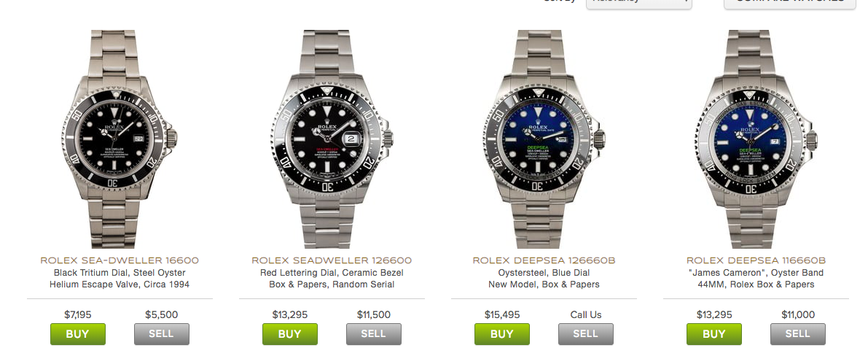Buy the Deepsea 126660B for $15,495
The width and height of the screenshot is (868, 356).
(501, 334)
